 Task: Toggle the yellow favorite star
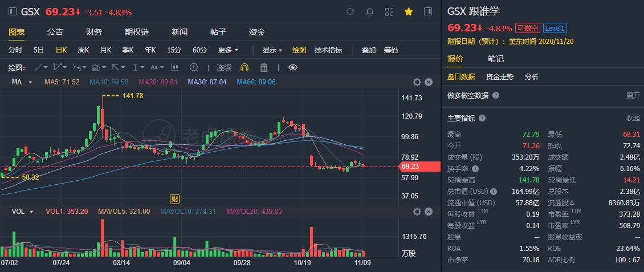pos(409,11)
